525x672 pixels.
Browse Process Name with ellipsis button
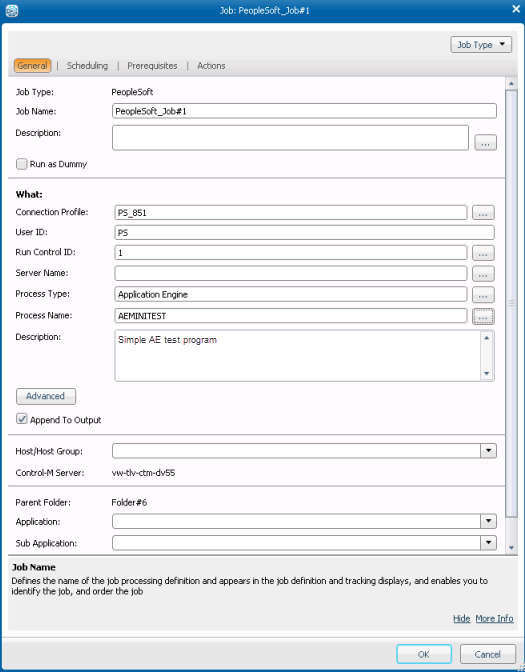(483, 316)
